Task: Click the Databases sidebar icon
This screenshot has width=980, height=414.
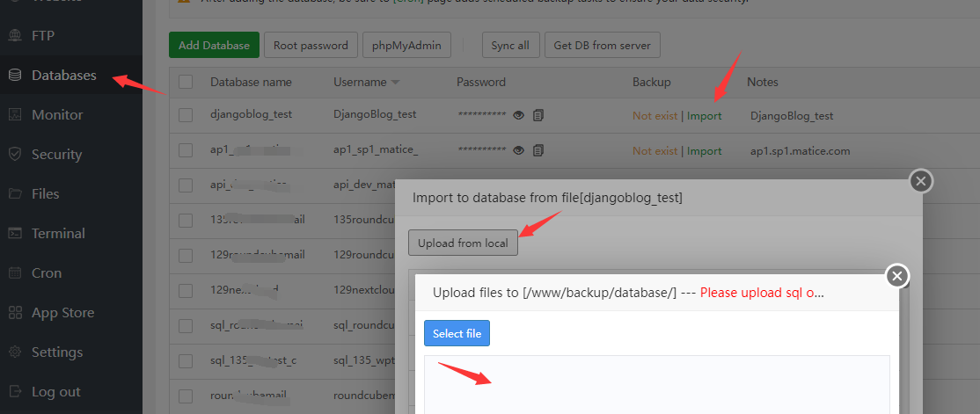Action: click(x=15, y=76)
